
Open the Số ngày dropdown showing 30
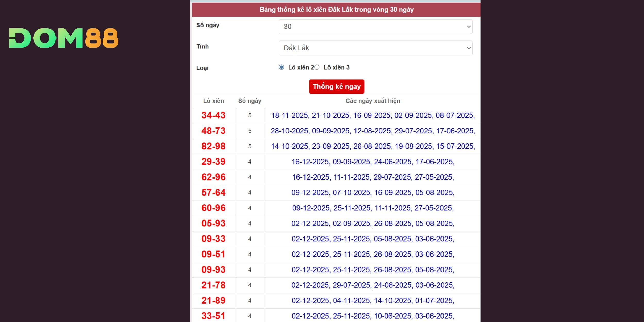pyautogui.click(x=375, y=27)
